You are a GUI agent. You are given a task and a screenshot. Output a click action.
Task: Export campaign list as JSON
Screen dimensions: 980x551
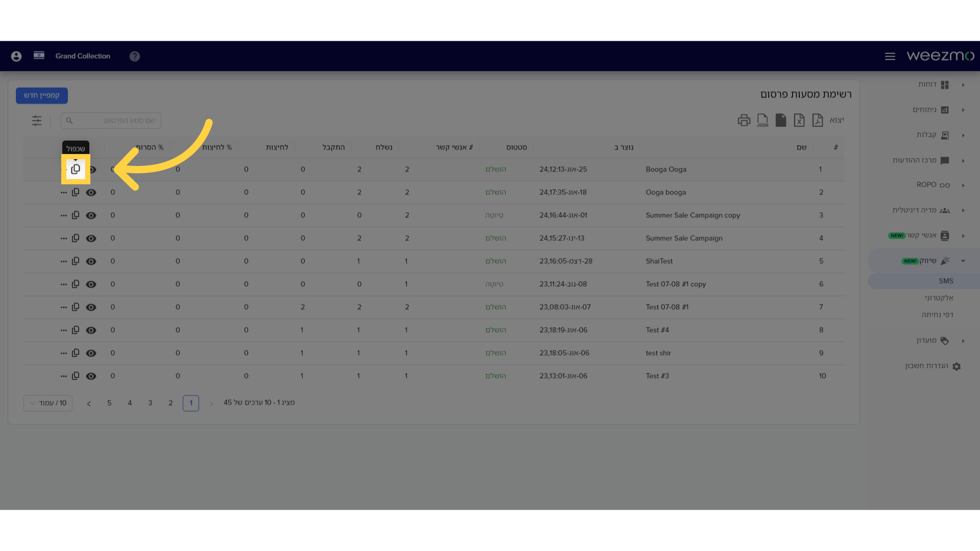click(763, 120)
